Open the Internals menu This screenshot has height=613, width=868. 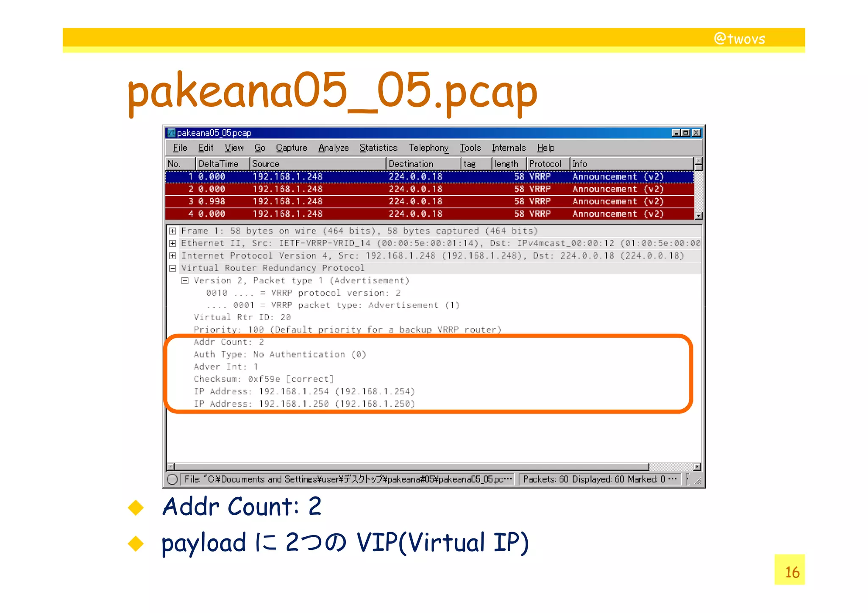coord(509,147)
